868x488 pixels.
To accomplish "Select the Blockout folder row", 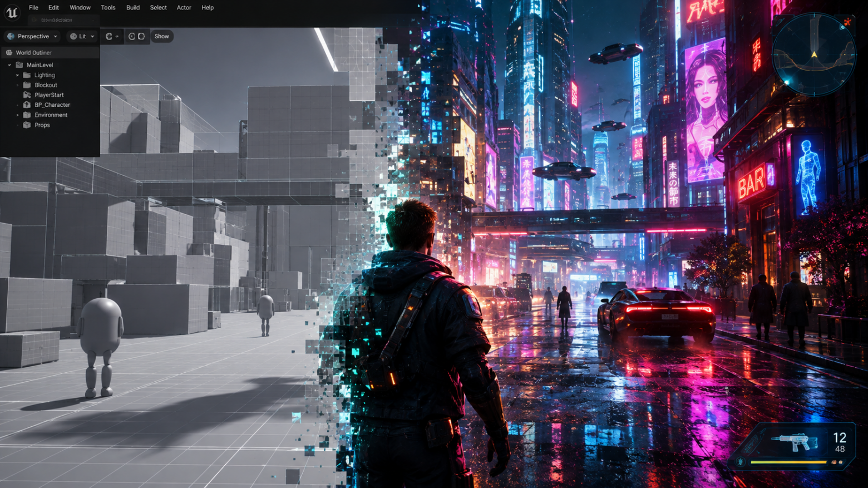I will tap(50, 85).
